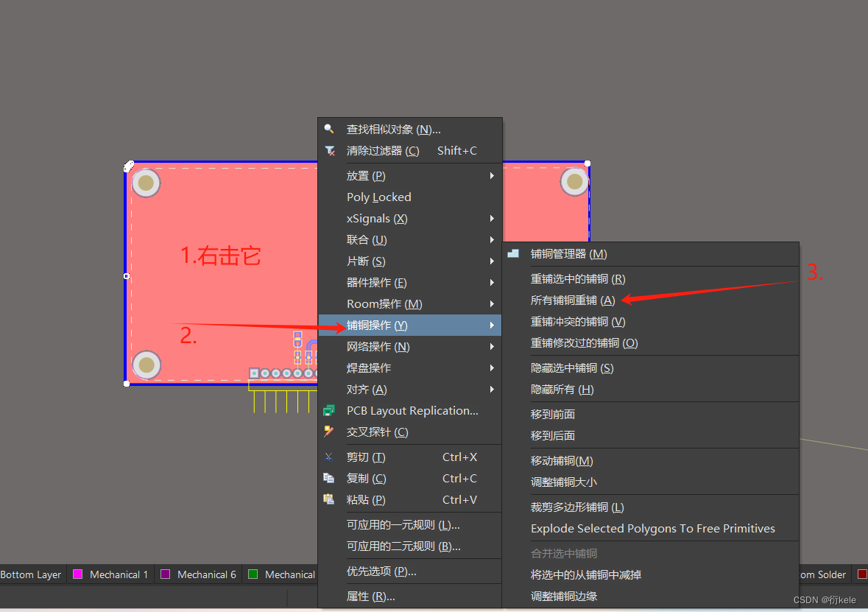Choose 移动铺铜(M) entry
This screenshot has width=868, height=612.
point(651,461)
